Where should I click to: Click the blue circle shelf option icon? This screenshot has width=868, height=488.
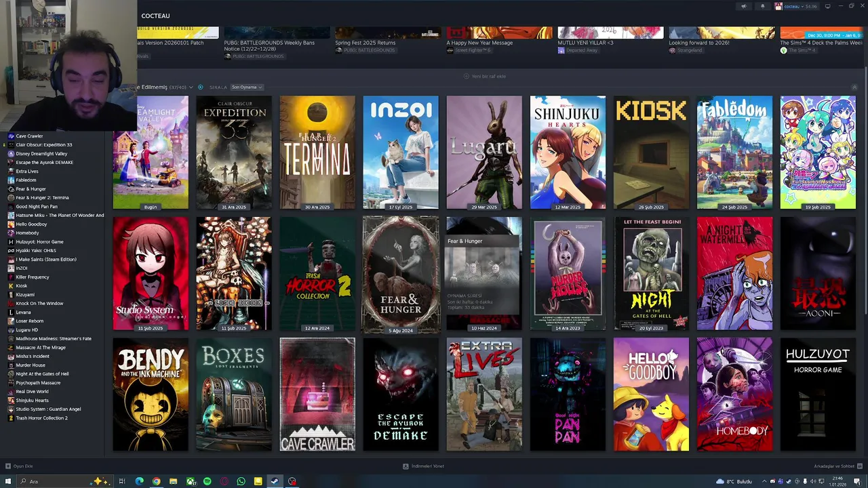[x=200, y=87]
